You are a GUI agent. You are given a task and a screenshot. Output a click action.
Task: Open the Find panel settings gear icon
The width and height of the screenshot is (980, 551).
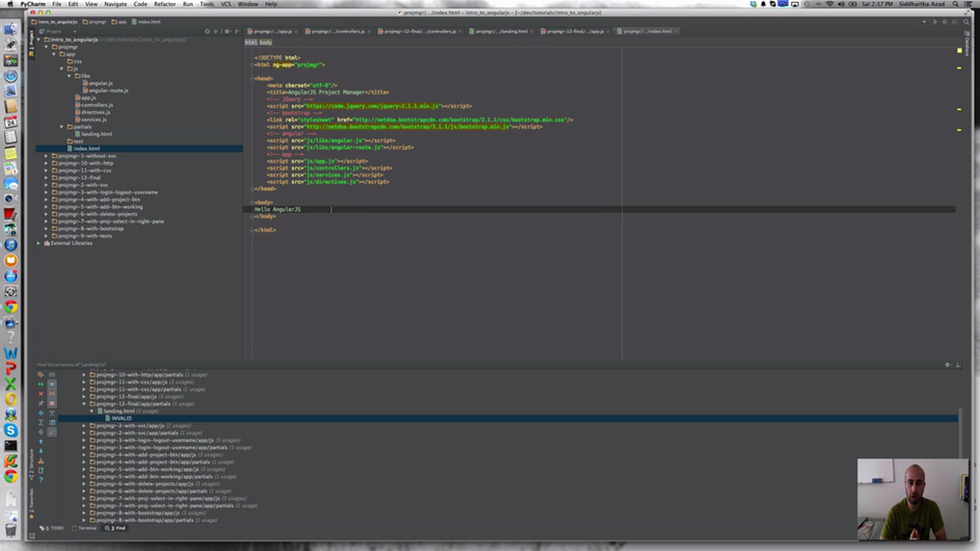948,365
